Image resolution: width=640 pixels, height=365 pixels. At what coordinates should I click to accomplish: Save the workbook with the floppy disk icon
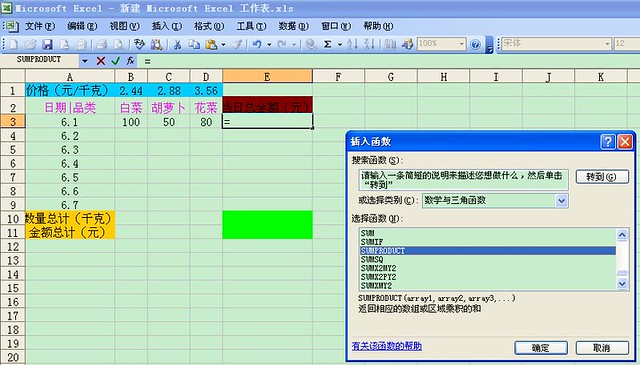tap(48, 44)
